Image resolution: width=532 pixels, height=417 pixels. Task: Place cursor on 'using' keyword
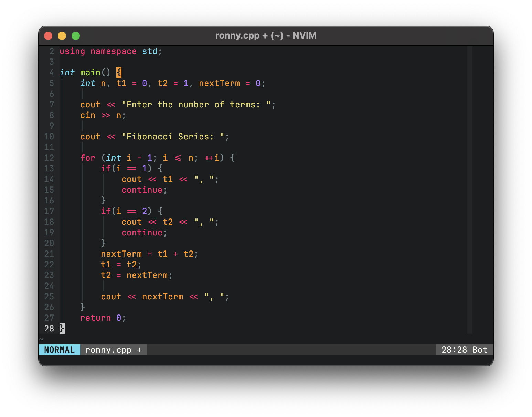point(72,51)
